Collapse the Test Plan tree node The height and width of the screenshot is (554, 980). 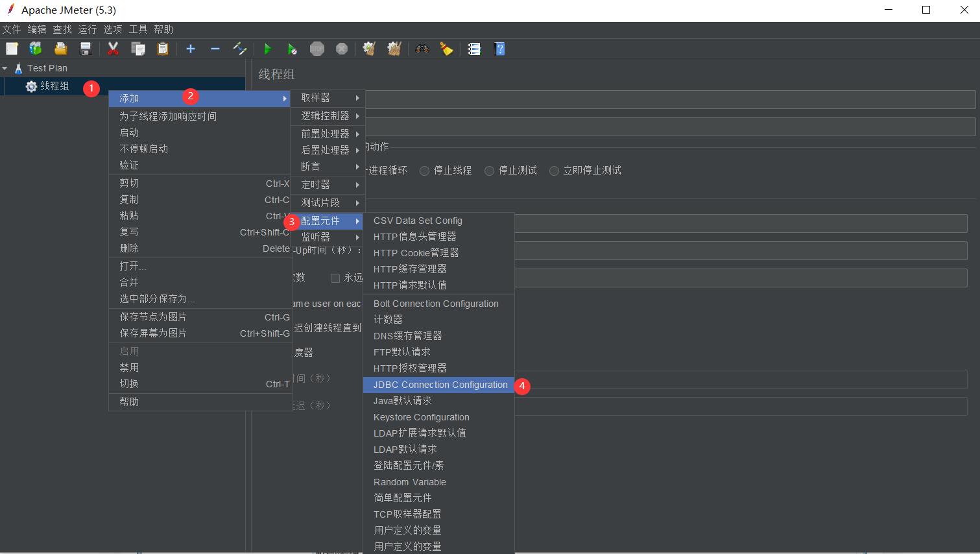pyautogui.click(x=5, y=68)
